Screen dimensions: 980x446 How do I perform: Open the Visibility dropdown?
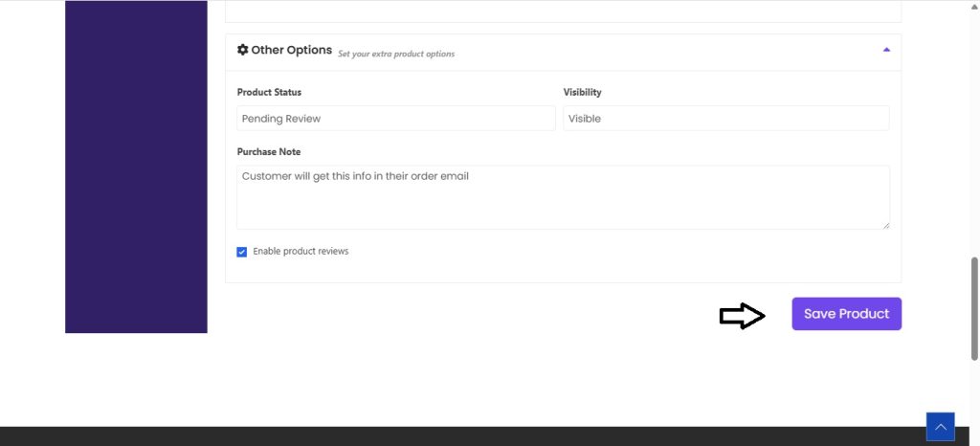pos(725,119)
